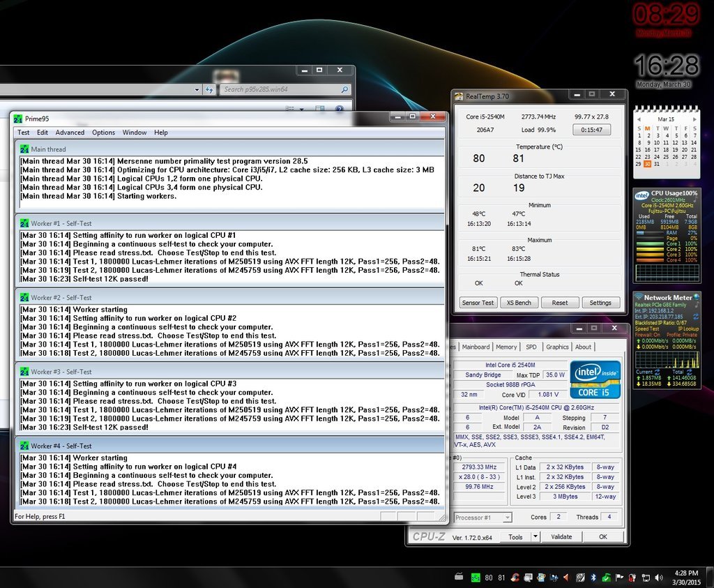Viewport: 714px width, 588px height.
Task: Open the Help menu in Prime95
Action: point(161,133)
